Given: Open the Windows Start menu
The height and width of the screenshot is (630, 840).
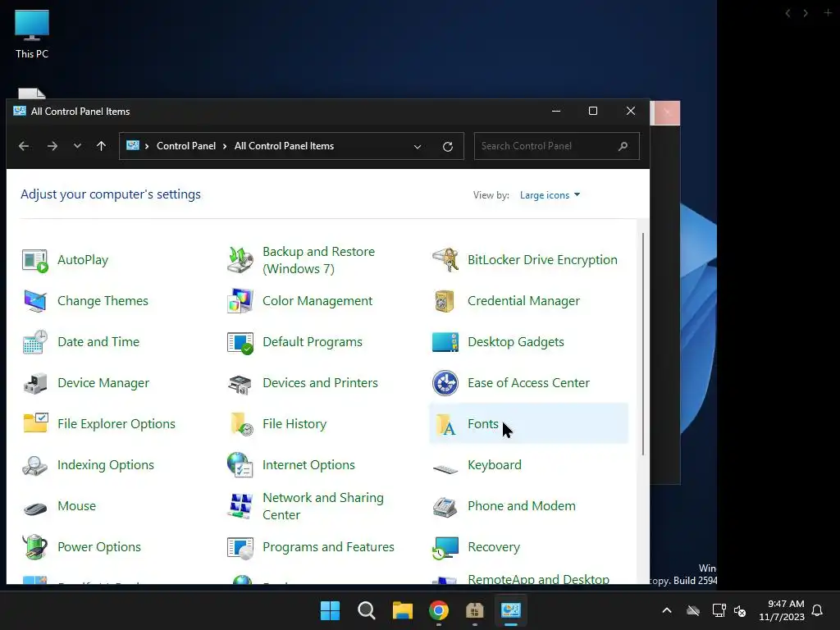Looking at the screenshot, I should 330,610.
